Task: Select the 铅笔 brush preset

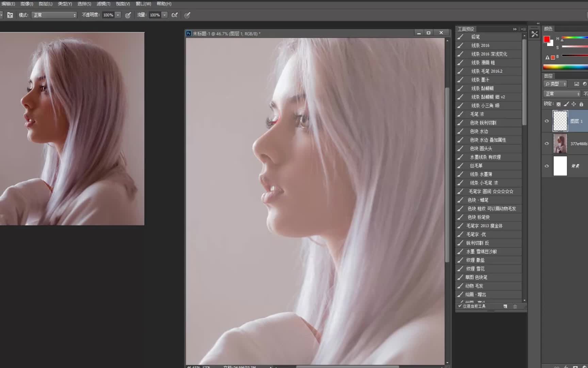Action: click(x=489, y=37)
